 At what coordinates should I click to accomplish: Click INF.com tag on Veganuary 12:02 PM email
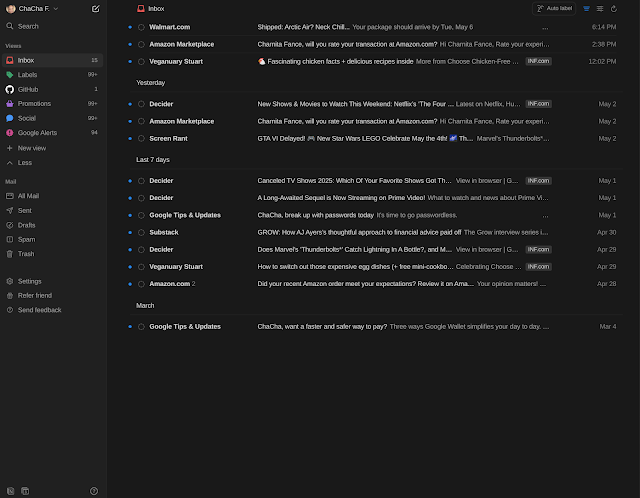(x=538, y=61)
